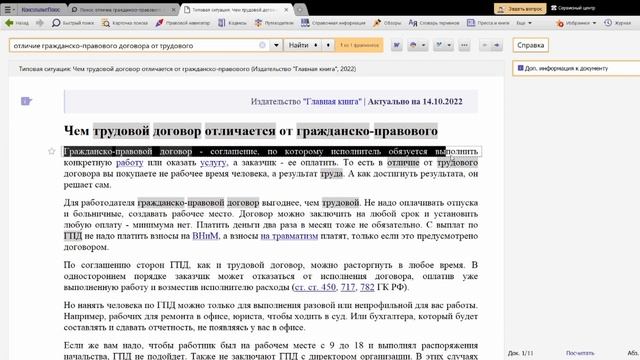Screen dimensions: 640x360
Task: Go to the previous document arrow
Action: 484,45
